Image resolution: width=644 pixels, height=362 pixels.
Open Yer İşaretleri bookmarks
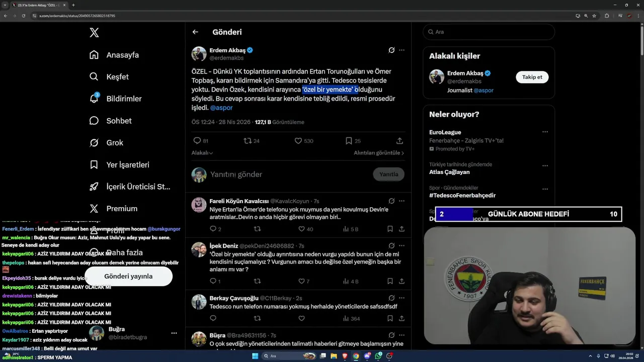pos(119,164)
